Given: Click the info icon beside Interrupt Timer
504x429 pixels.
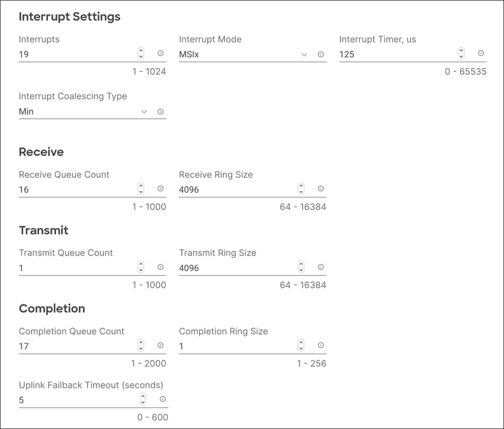Looking at the screenshot, I should (480, 54).
